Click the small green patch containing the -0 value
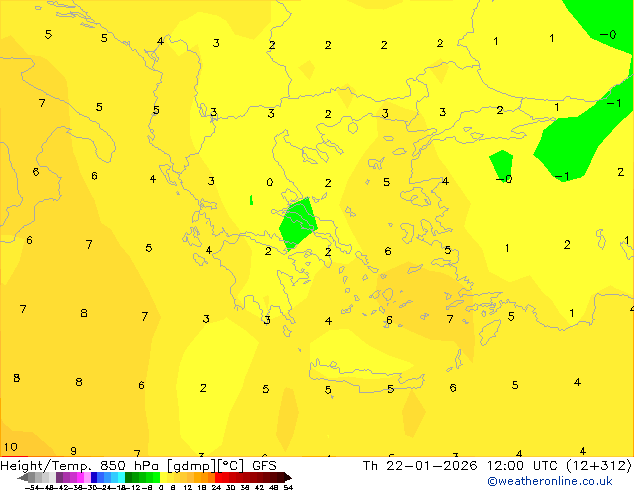 [501, 166]
